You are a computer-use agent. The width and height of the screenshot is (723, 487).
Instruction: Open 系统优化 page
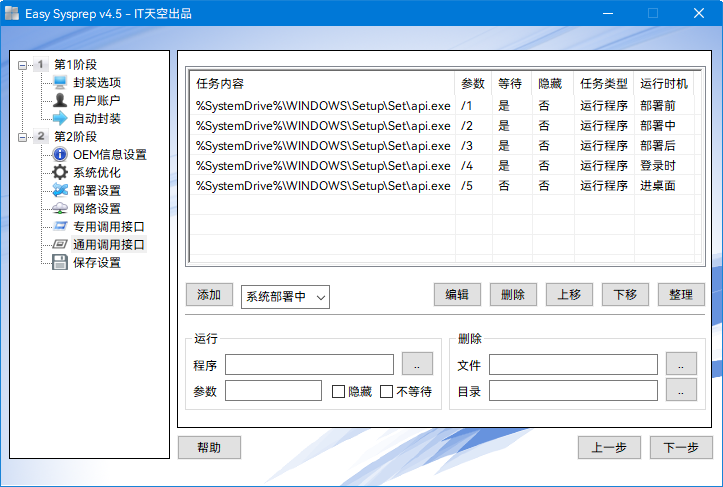(97, 172)
